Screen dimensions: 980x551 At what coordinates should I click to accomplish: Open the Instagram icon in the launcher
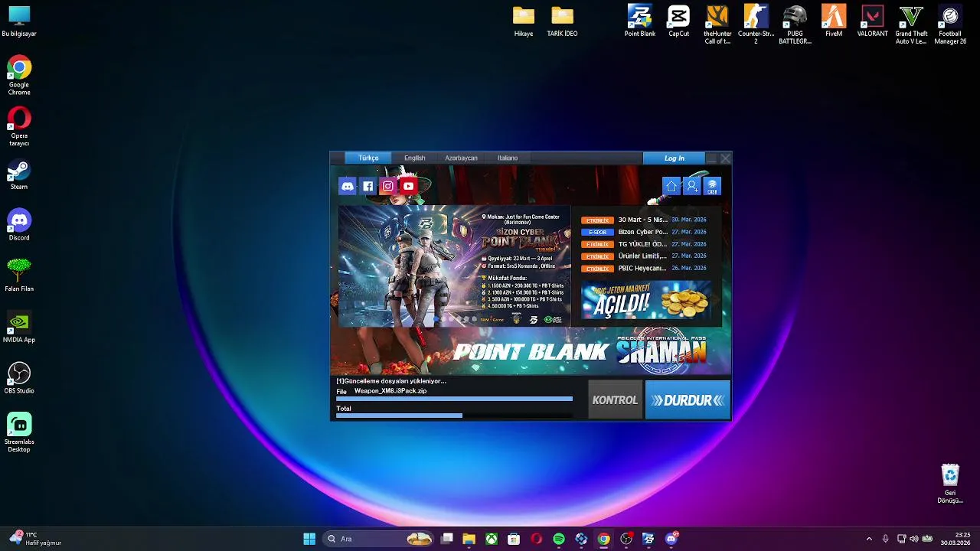coord(388,186)
